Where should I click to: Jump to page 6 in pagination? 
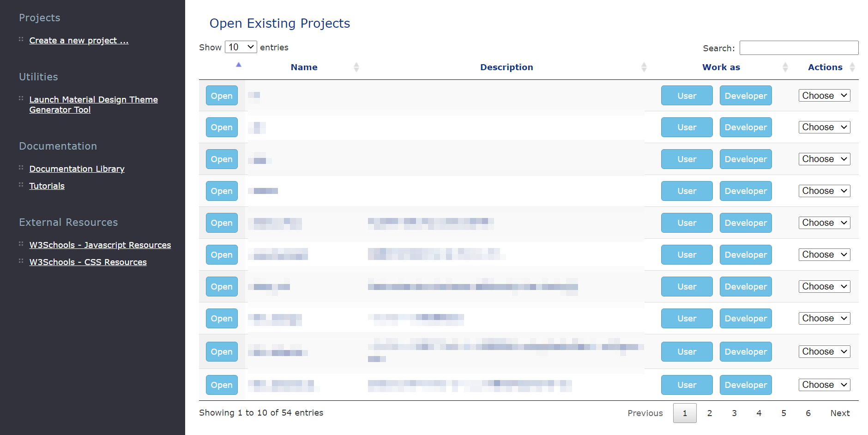pyautogui.click(x=808, y=413)
